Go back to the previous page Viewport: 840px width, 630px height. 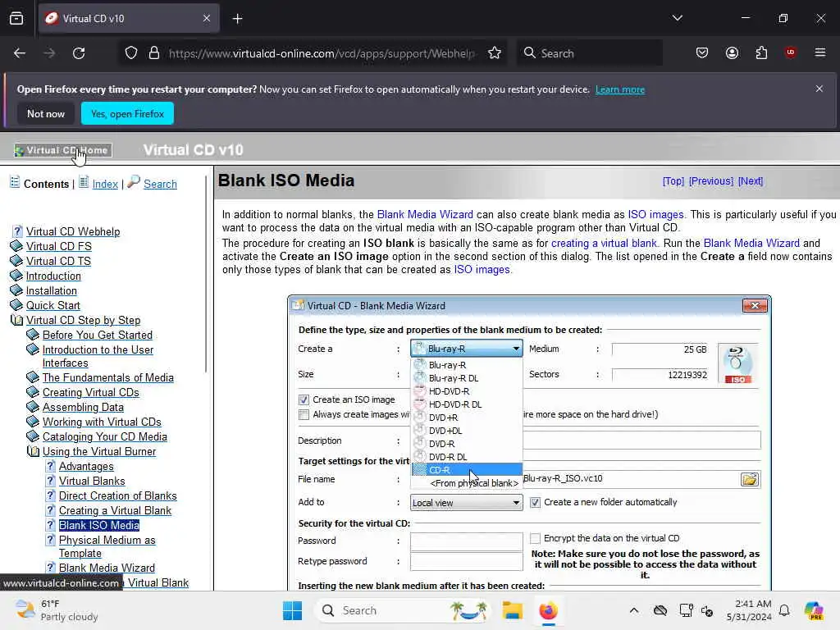point(20,53)
